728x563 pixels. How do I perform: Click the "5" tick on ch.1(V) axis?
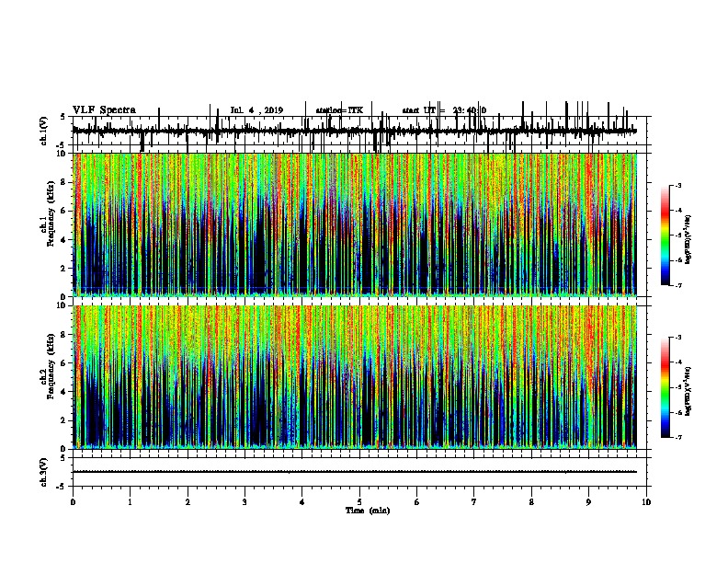63,117
